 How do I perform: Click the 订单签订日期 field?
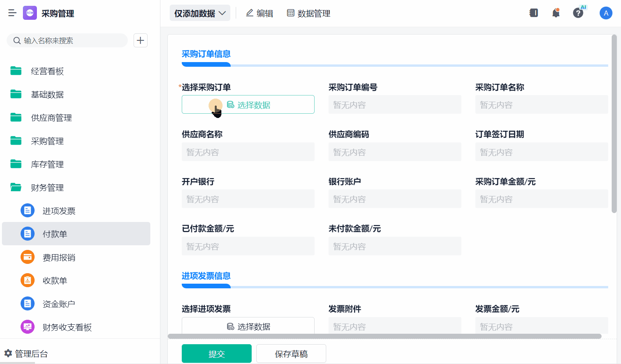[x=542, y=152]
